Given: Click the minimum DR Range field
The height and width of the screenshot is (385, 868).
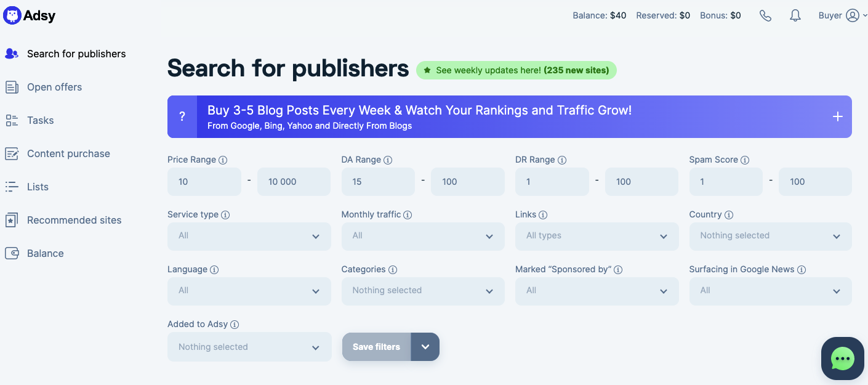Looking at the screenshot, I should click(x=552, y=182).
